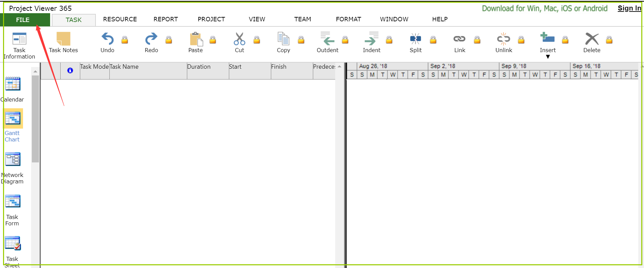
Task: Click the Undo arrow icon
Action: point(107,39)
